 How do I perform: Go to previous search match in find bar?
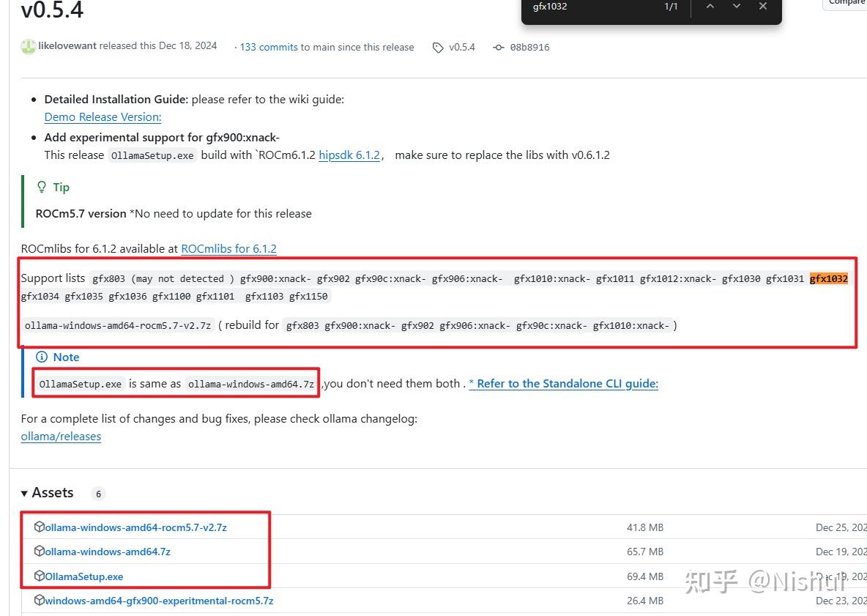click(x=709, y=6)
